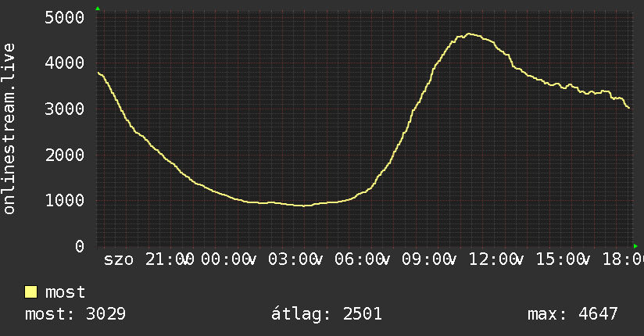
Task: Click the 4000 y-axis label
Action: tap(65, 63)
